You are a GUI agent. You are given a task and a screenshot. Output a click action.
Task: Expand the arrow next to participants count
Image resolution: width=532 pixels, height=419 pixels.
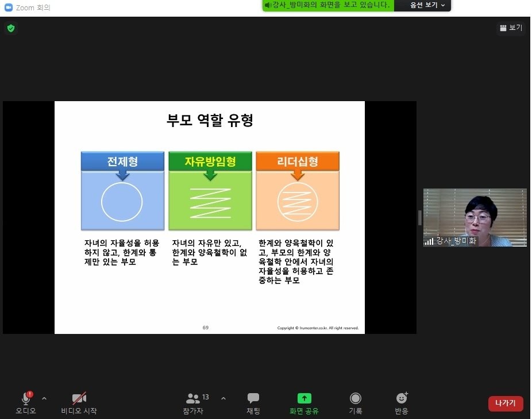click(x=223, y=398)
